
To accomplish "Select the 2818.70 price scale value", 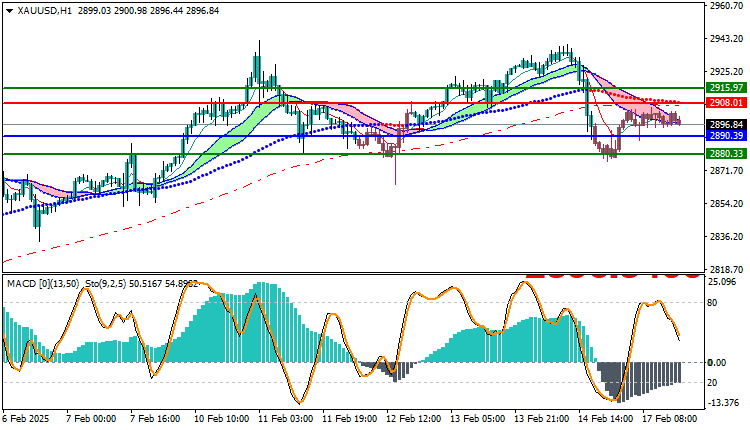I will point(727,270).
